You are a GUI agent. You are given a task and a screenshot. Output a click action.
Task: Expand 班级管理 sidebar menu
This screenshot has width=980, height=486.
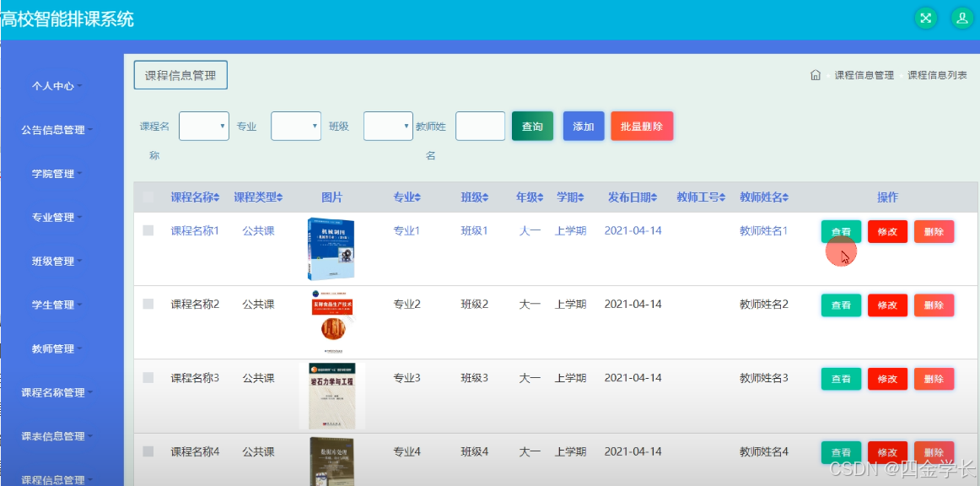pos(57,262)
